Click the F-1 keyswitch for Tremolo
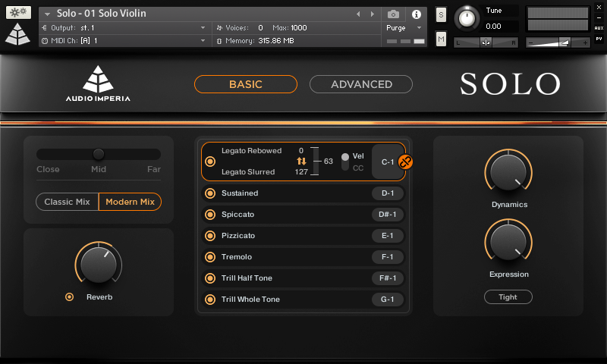This screenshot has width=607, height=364. tap(388, 257)
